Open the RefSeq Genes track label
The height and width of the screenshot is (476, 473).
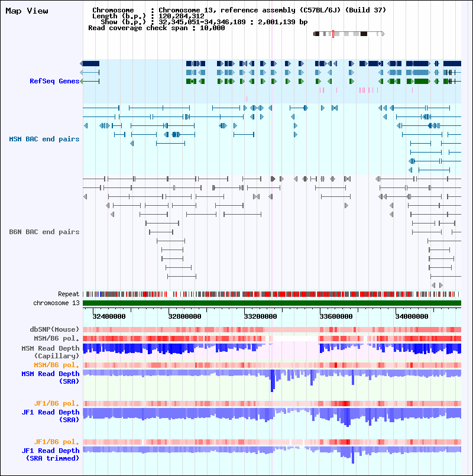[54, 81]
